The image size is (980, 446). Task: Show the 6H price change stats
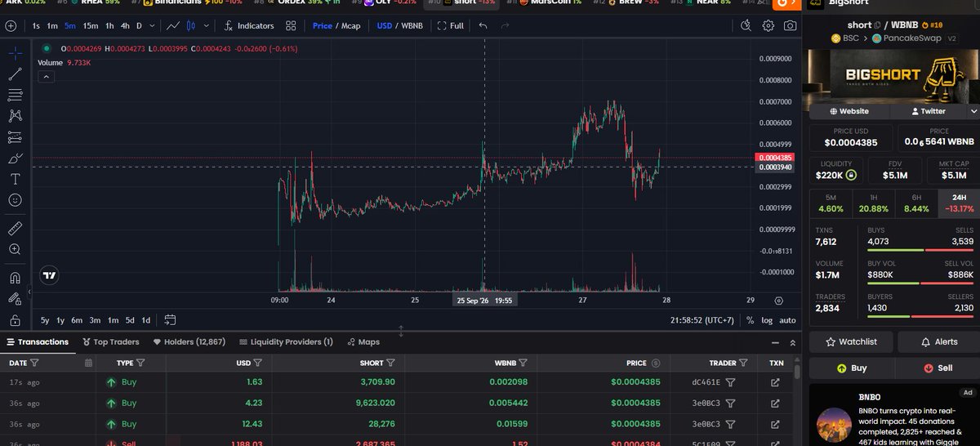(916, 203)
